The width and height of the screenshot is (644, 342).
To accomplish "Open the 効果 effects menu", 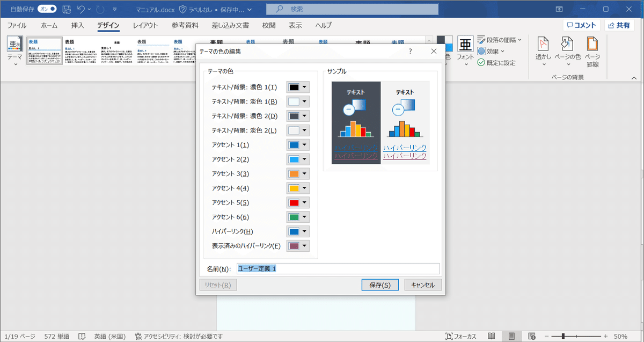I will pyautogui.click(x=491, y=51).
